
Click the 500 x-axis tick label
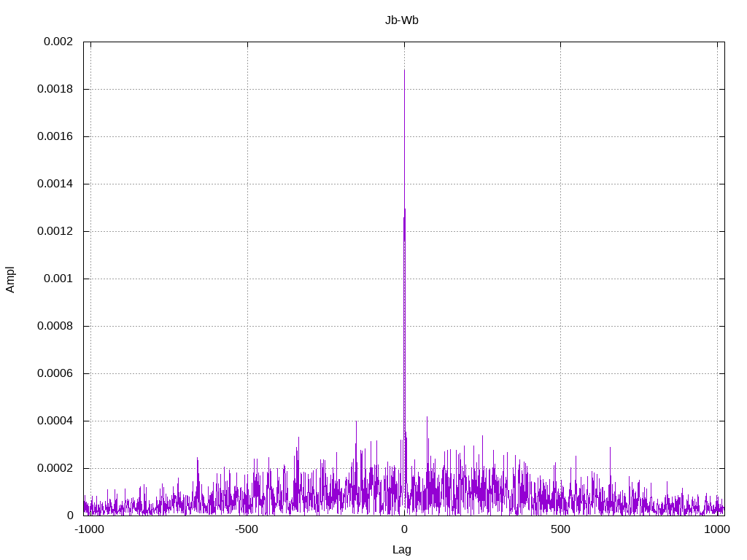click(x=560, y=529)
